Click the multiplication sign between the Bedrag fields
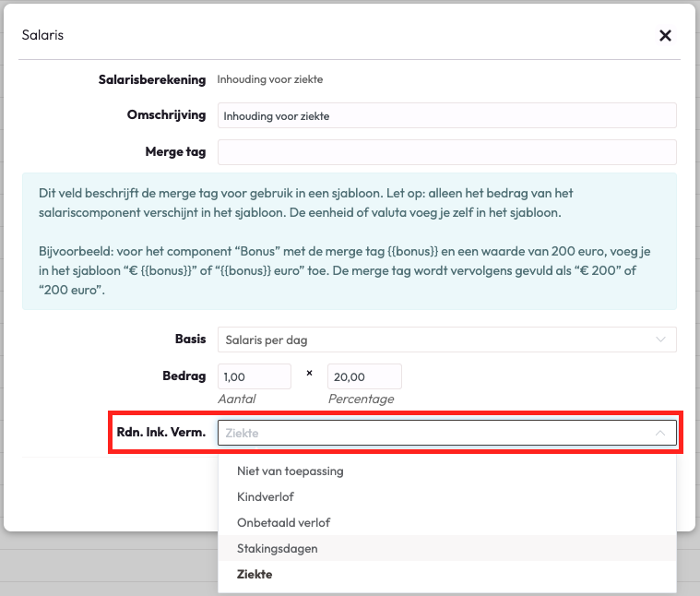Image resolution: width=700 pixels, height=596 pixels. point(309,374)
